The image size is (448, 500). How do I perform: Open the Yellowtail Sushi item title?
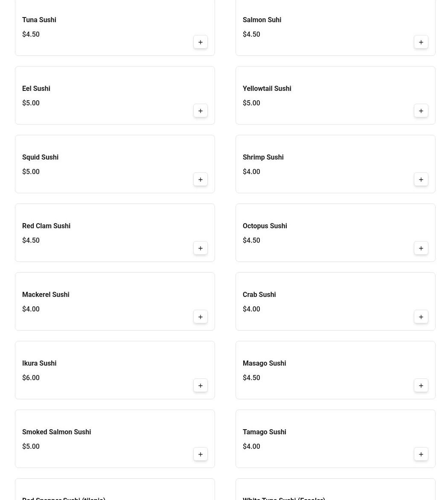coord(267,89)
